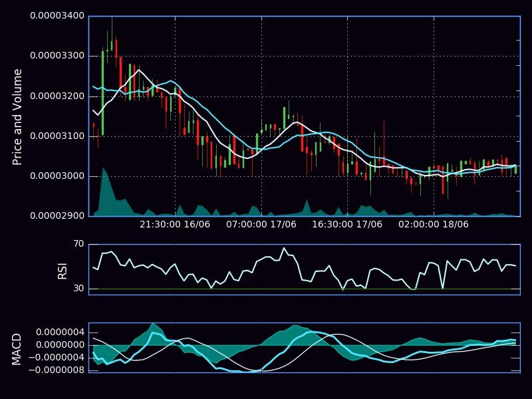Click the 0.00003200 price axis label
This screenshot has height=399, width=532.
pos(57,96)
